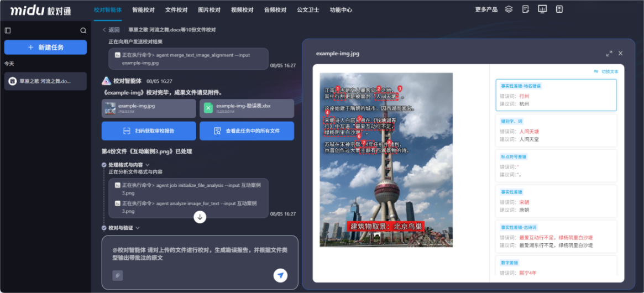Screen dimensions: 644x293
Task: Switch to the 音频校对 tab
Action: click(x=275, y=10)
